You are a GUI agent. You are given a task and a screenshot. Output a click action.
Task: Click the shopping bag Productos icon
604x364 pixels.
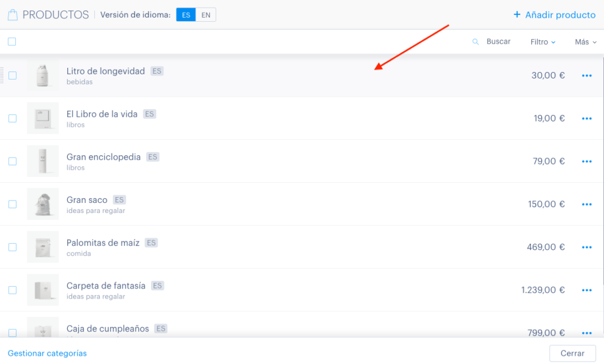(x=13, y=15)
